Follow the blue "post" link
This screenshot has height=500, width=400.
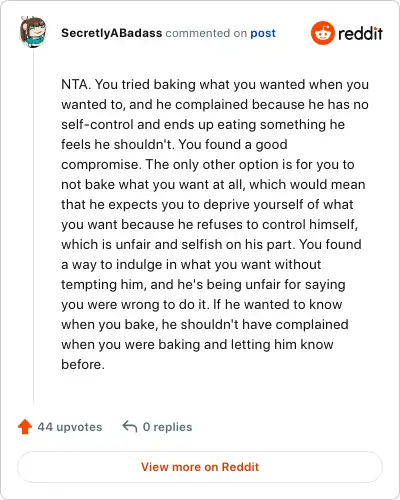[263, 33]
